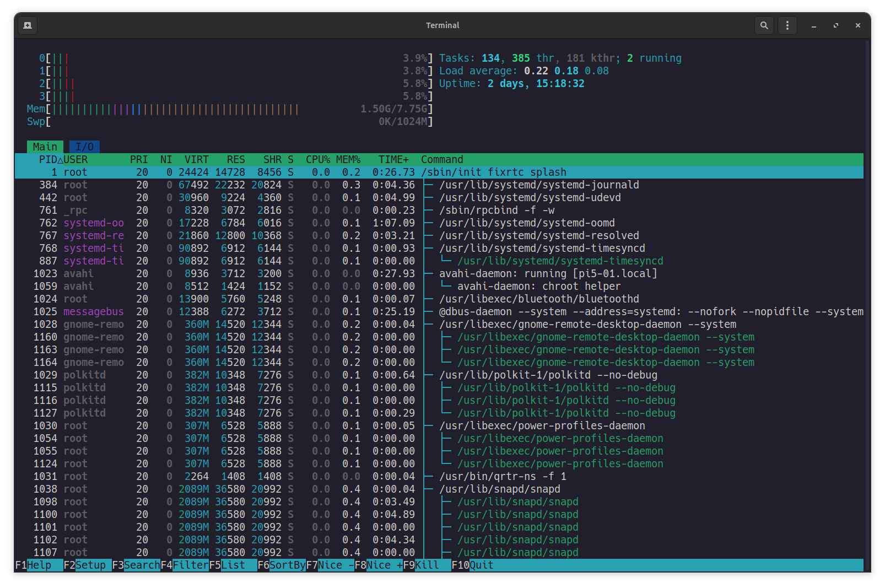Select the power-profiles-daemon parent process PID 1030
Viewport: 885px width, 588px height.
point(439,425)
